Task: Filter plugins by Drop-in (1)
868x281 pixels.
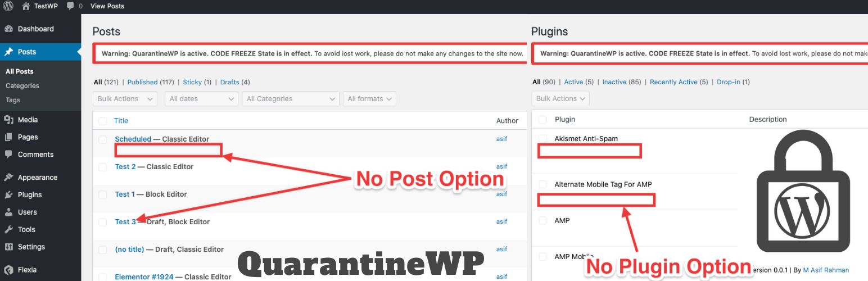Action: tap(733, 82)
